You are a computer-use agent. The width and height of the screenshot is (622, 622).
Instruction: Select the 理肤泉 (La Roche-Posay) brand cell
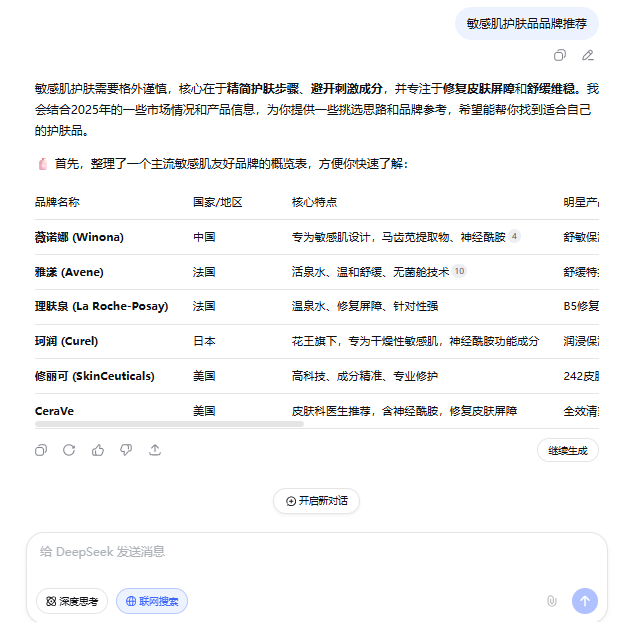point(101,306)
